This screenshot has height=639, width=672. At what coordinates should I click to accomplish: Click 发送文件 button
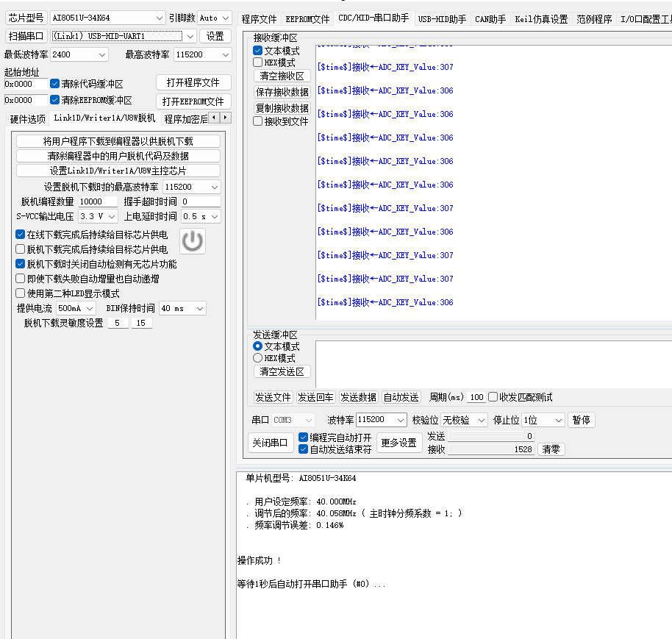(x=273, y=397)
